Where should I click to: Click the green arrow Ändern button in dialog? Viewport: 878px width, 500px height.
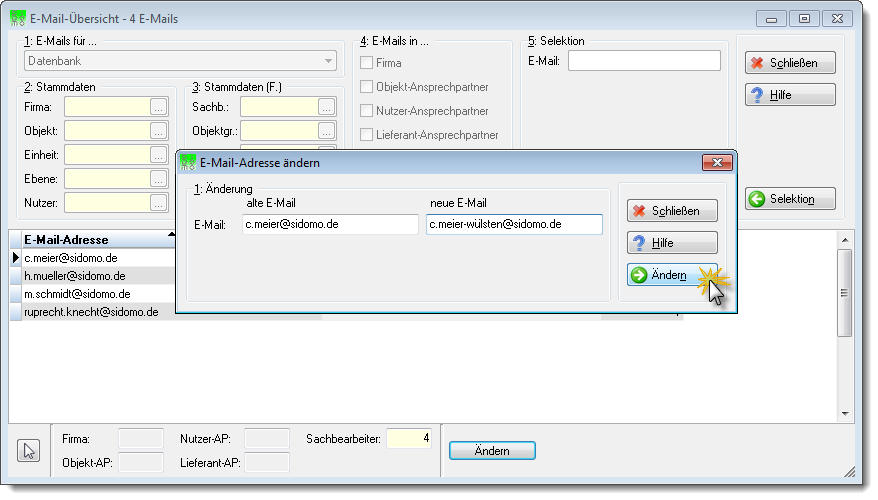pos(672,275)
